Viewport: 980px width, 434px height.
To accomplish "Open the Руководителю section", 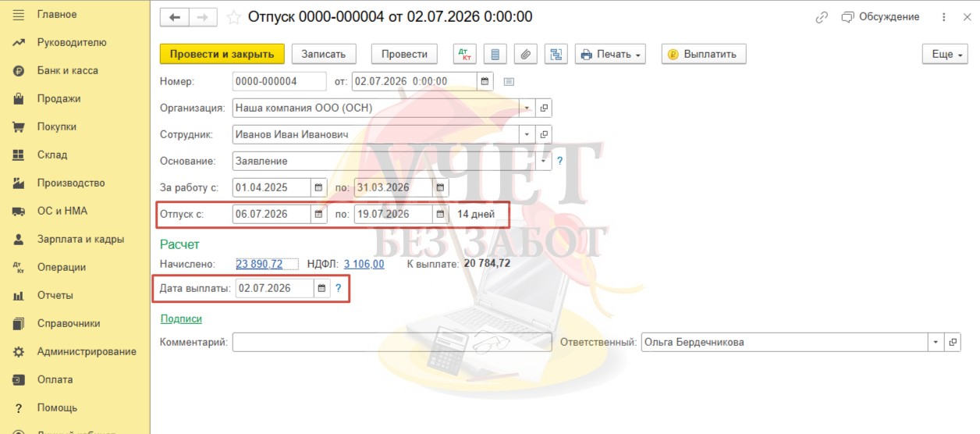I will coord(72,43).
